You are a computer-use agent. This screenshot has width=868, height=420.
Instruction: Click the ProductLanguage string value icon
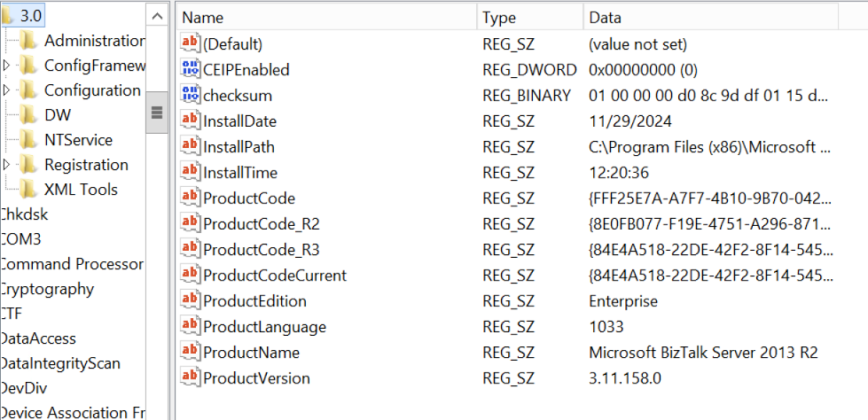point(190,326)
